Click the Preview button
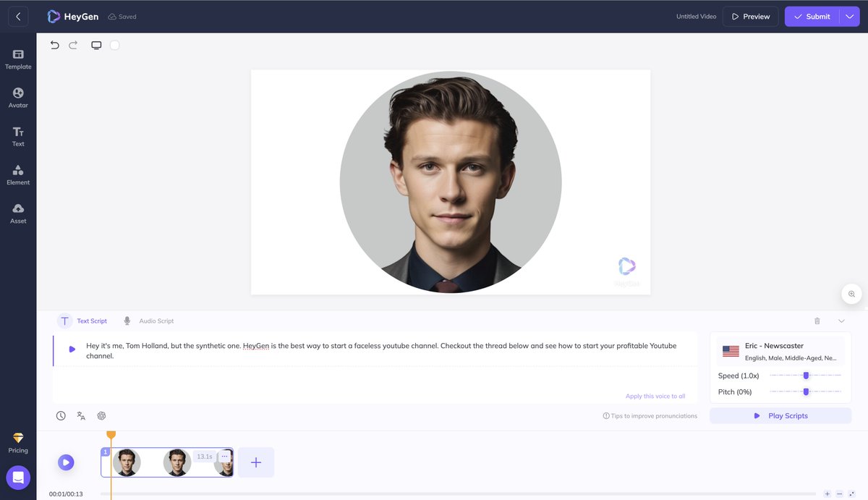Viewport: 868px width, 500px height. coord(751,17)
